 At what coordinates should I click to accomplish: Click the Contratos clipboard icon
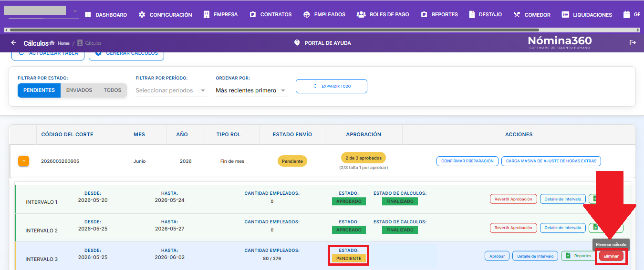click(253, 15)
